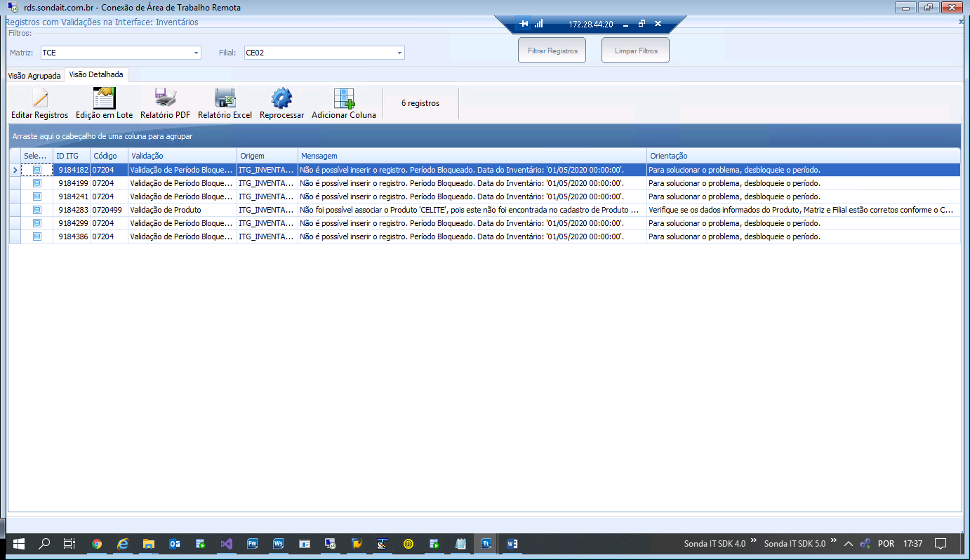This screenshot has width=970, height=560.
Task: Tick the selection checkbox for row 9184182
Action: click(37, 170)
